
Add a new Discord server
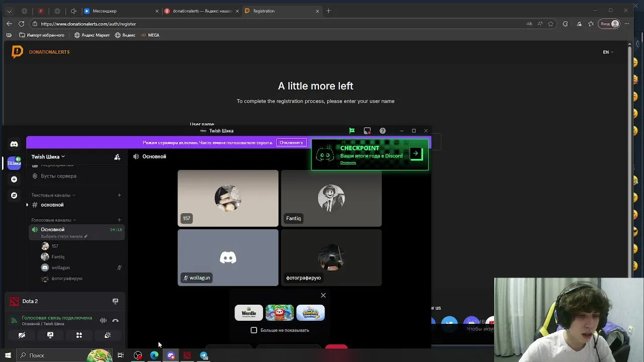point(14,179)
